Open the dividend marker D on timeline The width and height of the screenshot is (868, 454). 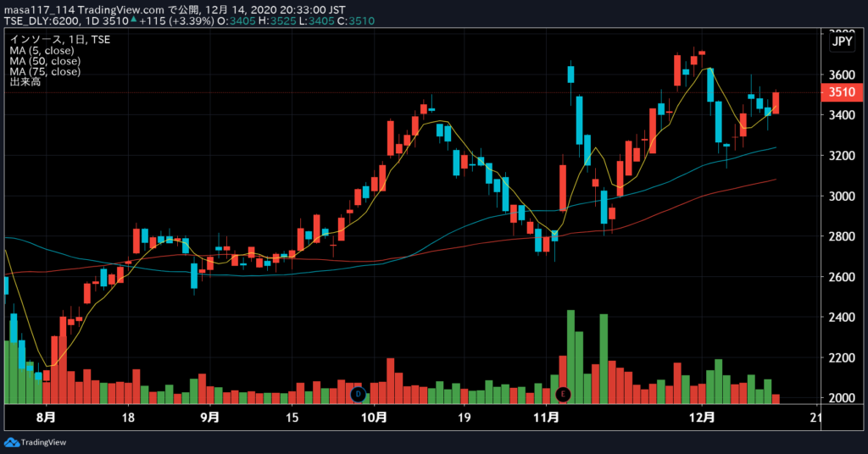[x=359, y=394]
